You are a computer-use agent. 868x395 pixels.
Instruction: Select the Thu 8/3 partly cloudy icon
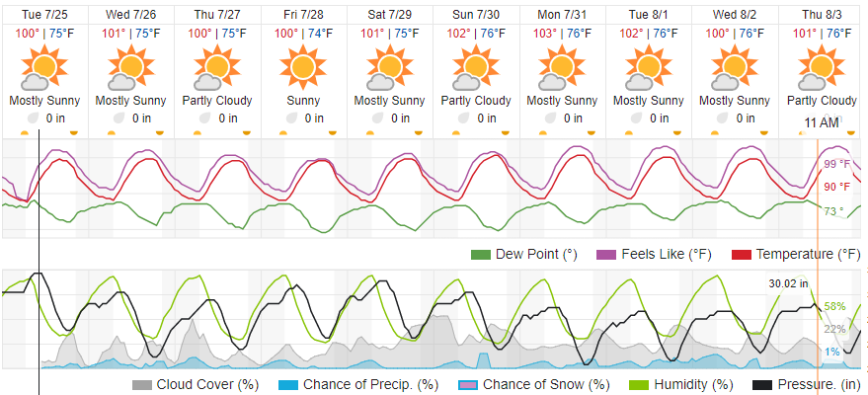click(x=824, y=69)
